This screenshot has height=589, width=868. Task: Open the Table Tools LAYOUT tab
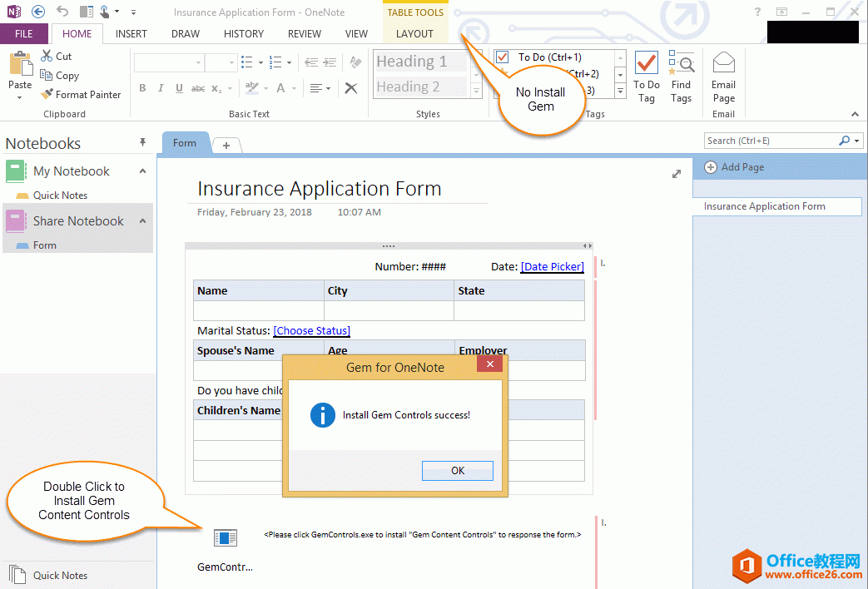[x=414, y=34]
